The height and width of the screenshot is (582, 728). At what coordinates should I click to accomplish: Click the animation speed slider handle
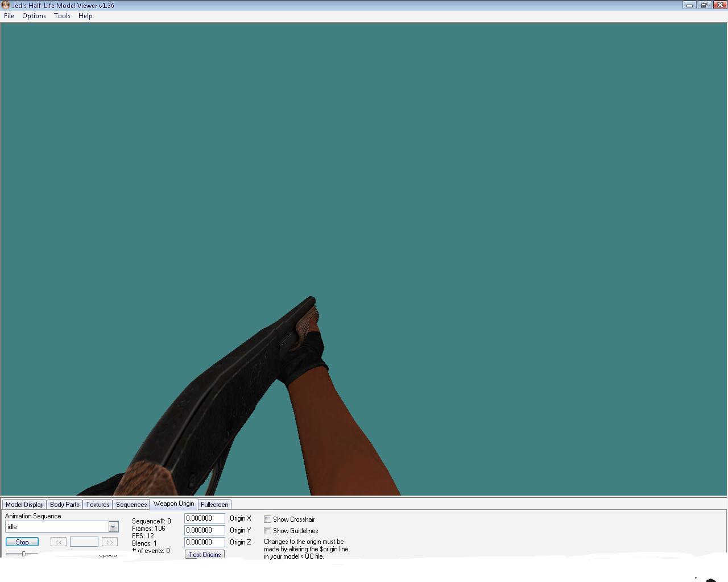(x=24, y=554)
